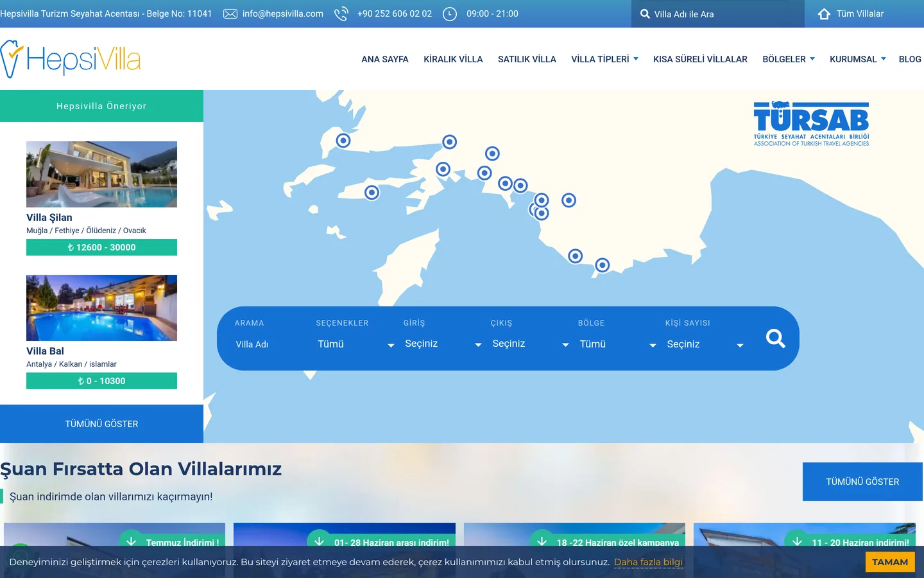The height and width of the screenshot is (578, 924).
Task: Click the Şuan Fırsatta Olan Villalarımız heading
Action: [x=141, y=469]
